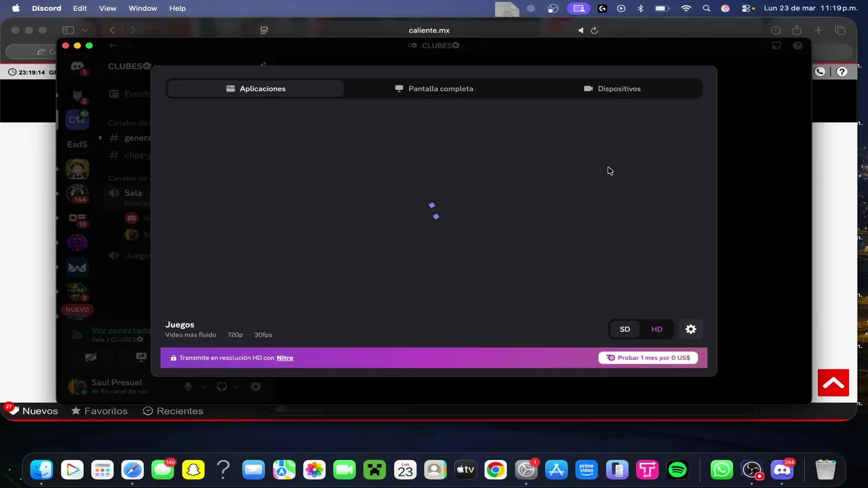Open server with 164 badge in sidebar

click(77, 194)
